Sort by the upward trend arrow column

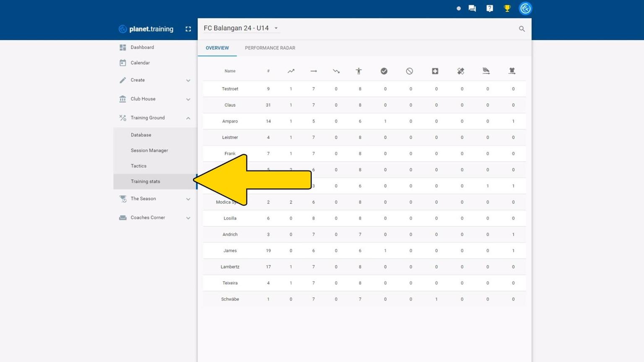291,71
